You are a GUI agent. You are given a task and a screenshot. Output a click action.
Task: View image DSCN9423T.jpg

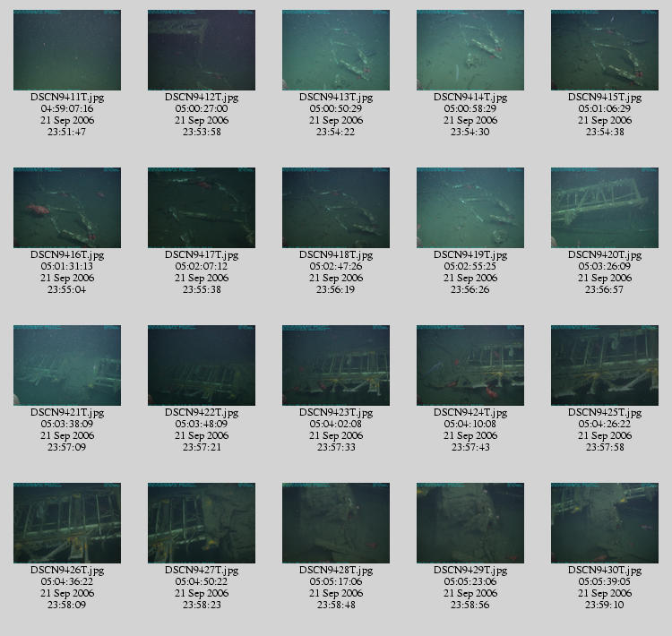pos(336,365)
